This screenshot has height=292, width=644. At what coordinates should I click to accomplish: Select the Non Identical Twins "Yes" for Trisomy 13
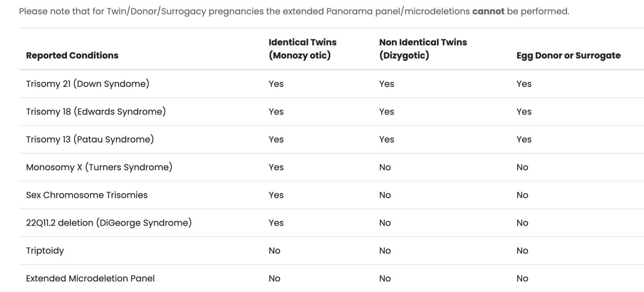[x=386, y=140]
